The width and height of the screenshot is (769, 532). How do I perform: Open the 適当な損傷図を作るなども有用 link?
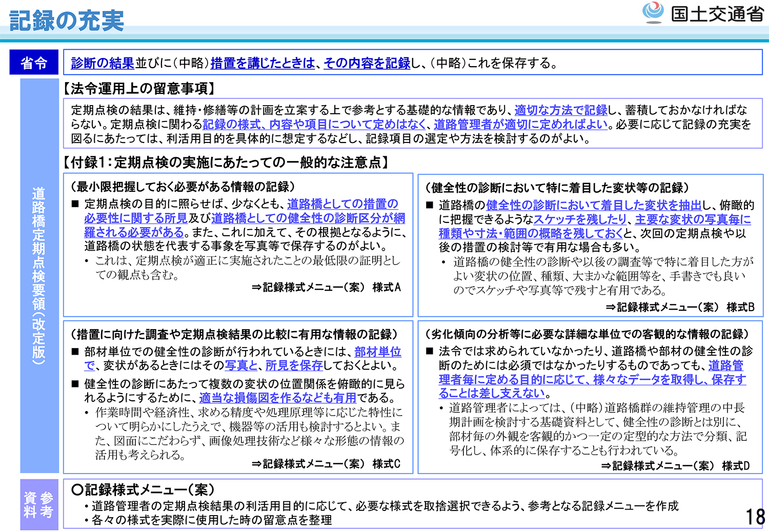[x=277, y=398]
